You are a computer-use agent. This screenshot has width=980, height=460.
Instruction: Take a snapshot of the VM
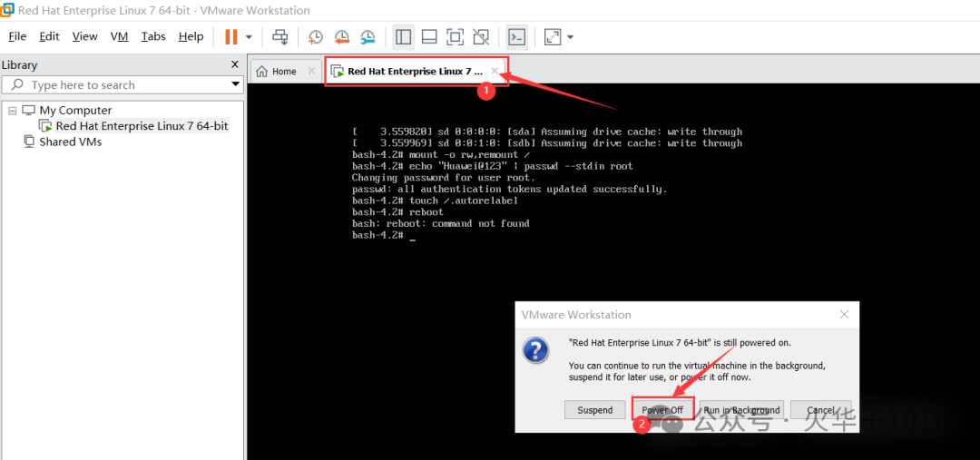click(316, 37)
